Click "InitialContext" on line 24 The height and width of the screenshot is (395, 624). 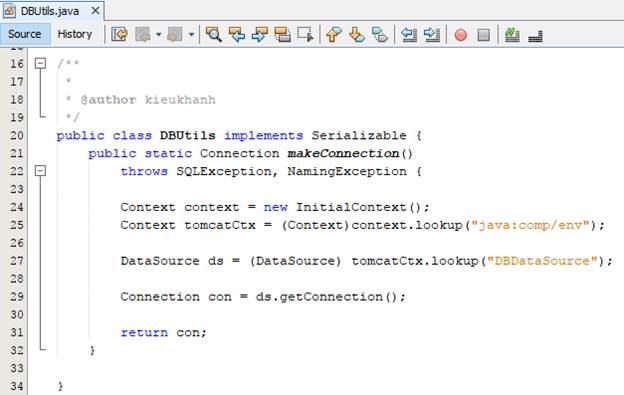tap(351, 207)
